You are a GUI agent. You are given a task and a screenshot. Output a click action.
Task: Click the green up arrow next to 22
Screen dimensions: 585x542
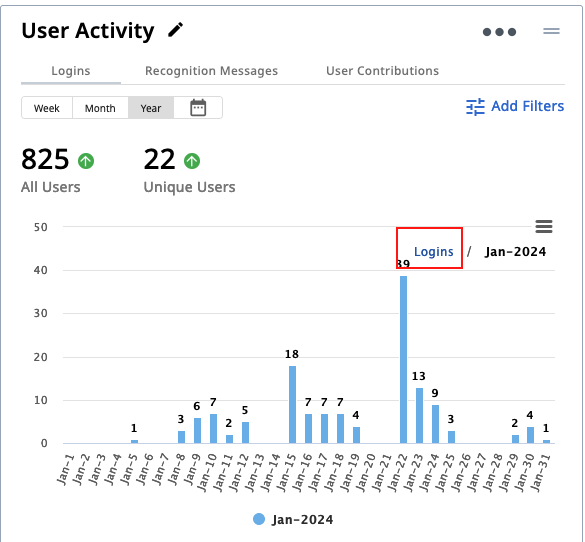(192, 161)
